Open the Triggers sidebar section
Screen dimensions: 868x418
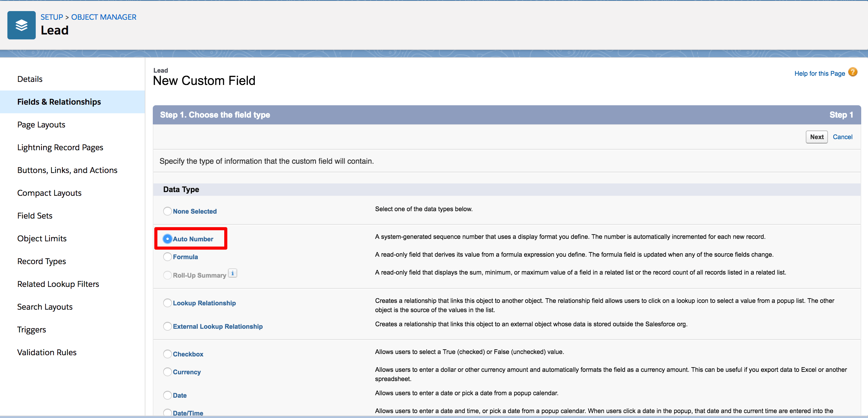[x=31, y=329]
